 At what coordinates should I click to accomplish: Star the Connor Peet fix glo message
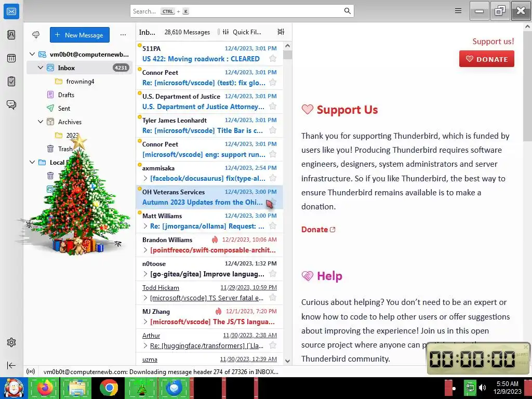[272, 83]
